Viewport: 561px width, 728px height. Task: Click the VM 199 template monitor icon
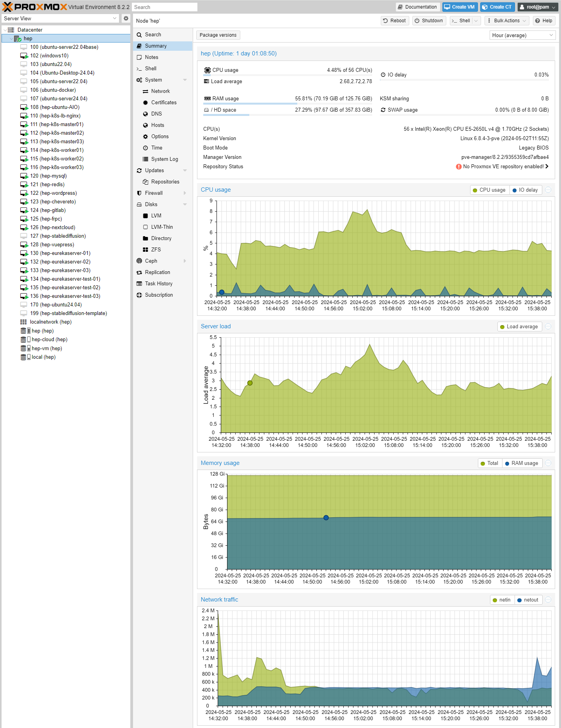24,313
